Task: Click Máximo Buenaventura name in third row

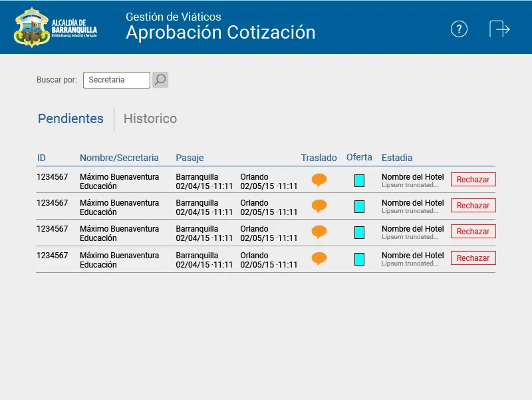Action: tap(120, 229)
